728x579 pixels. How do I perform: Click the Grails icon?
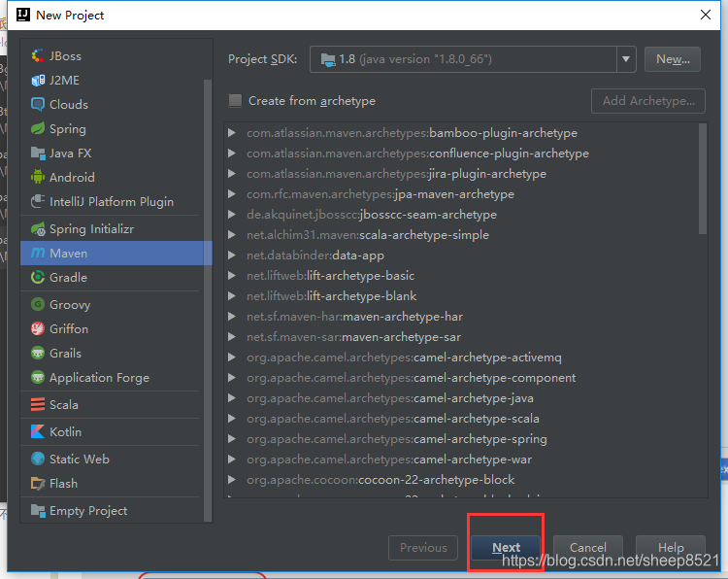click(38, 354)
